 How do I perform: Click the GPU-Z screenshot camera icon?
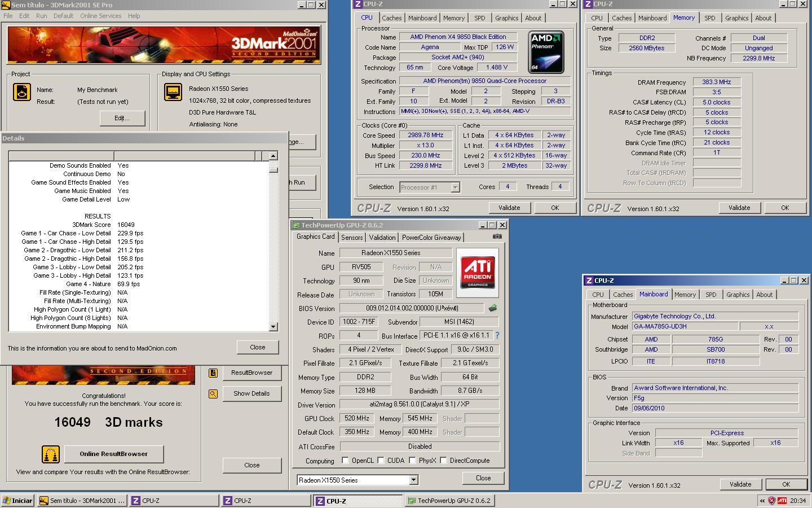pos(497,237)
